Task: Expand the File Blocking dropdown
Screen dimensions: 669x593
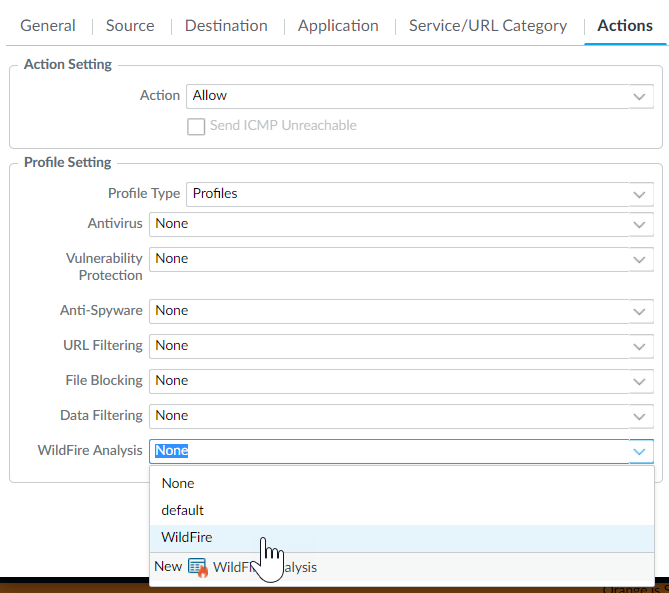Action: pos(640,381)
